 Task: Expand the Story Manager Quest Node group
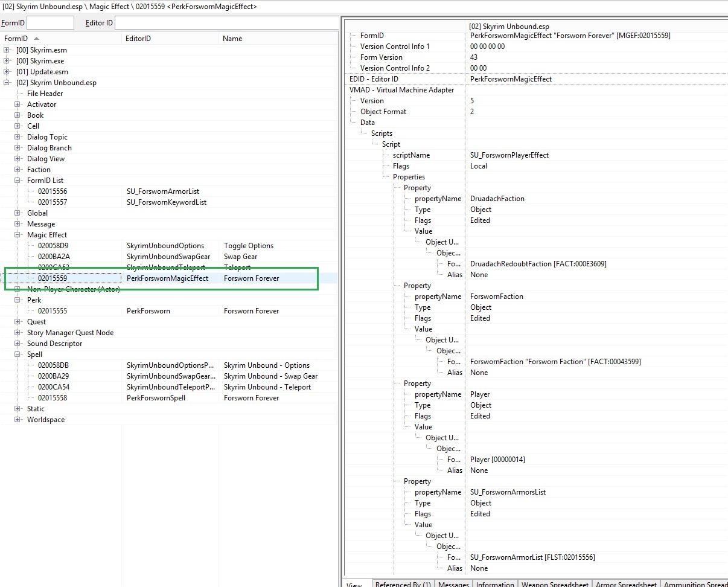(x=18, y=333)
